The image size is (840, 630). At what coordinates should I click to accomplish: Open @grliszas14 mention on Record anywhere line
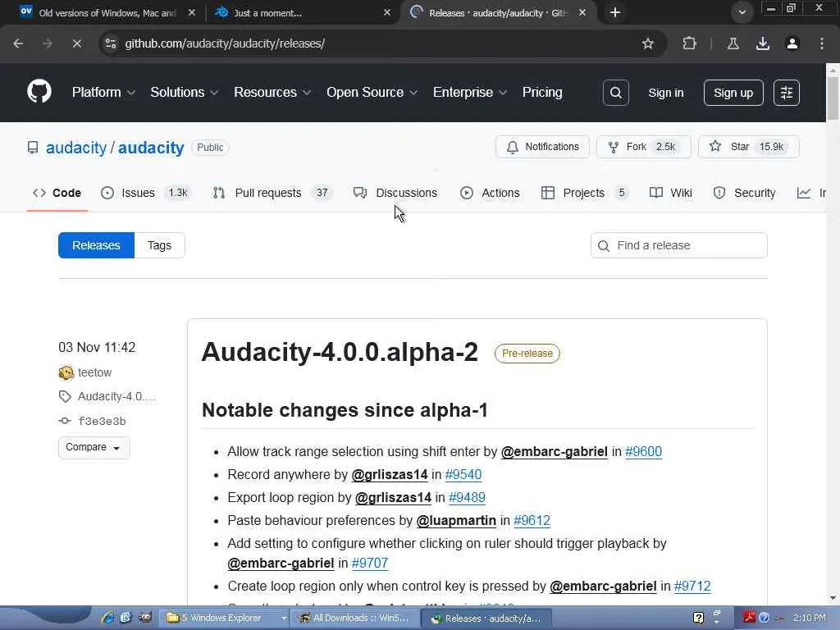coord(390,475)
